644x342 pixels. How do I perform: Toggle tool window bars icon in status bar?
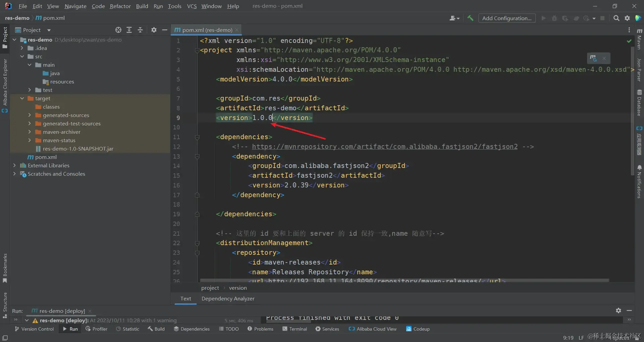tap(5, 338)
